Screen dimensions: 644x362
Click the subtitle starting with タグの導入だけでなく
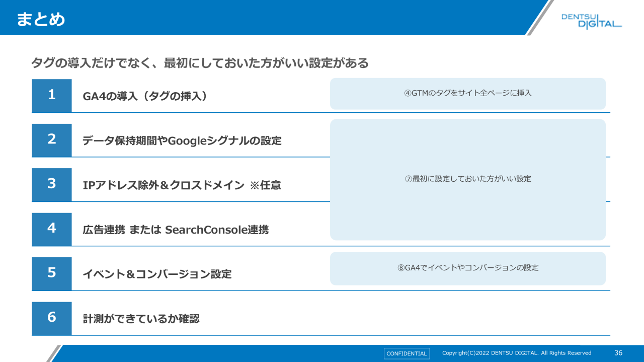pyautogui.click(x=200, y=63)
